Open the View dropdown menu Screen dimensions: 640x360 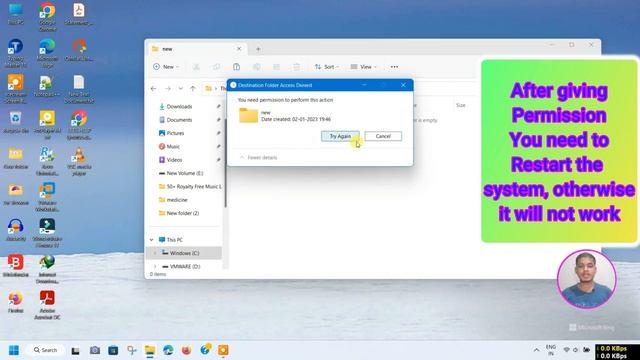363,67
